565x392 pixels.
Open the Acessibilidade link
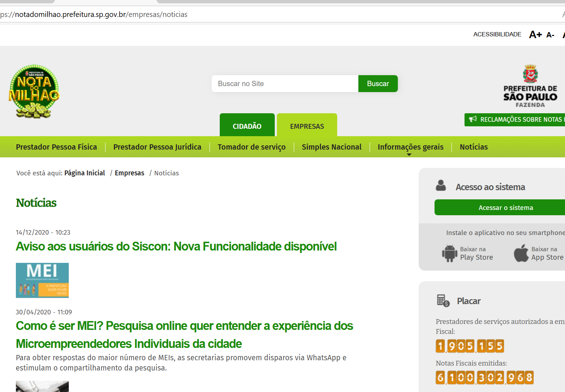(497, 35)
